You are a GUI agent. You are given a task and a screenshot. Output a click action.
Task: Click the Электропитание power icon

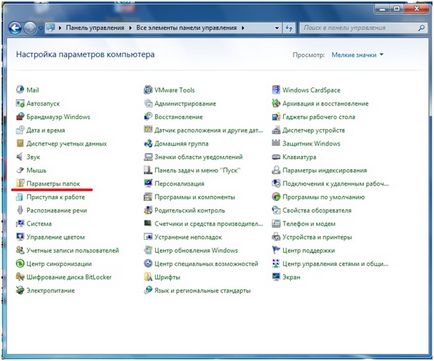[20, 290]
